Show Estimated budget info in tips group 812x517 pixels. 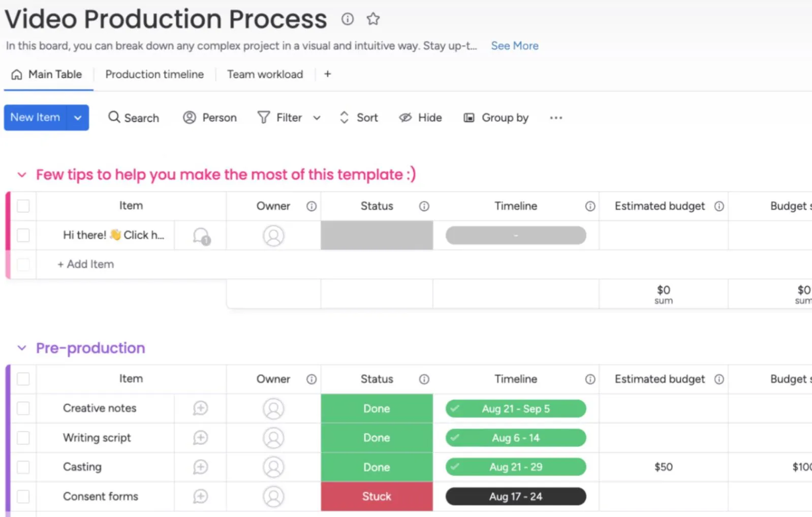pyautogui.click(x=719, y=206)
